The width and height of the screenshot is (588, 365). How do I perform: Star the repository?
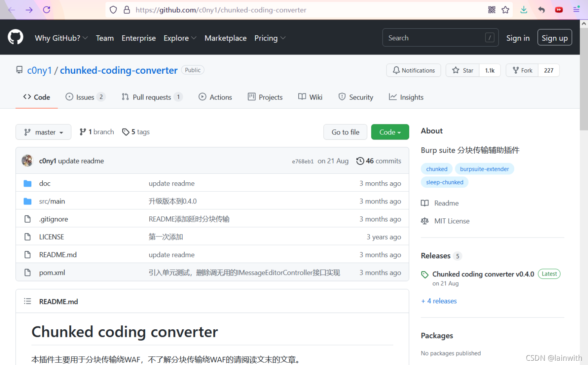point(463,70)
